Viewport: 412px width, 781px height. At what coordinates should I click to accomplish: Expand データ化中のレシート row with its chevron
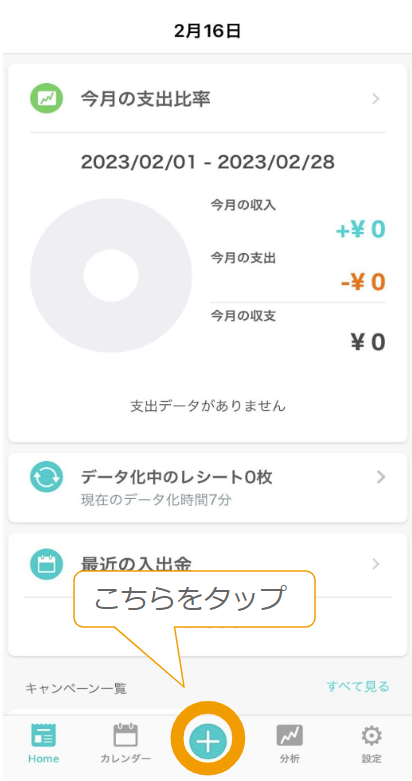coord(381,477)
